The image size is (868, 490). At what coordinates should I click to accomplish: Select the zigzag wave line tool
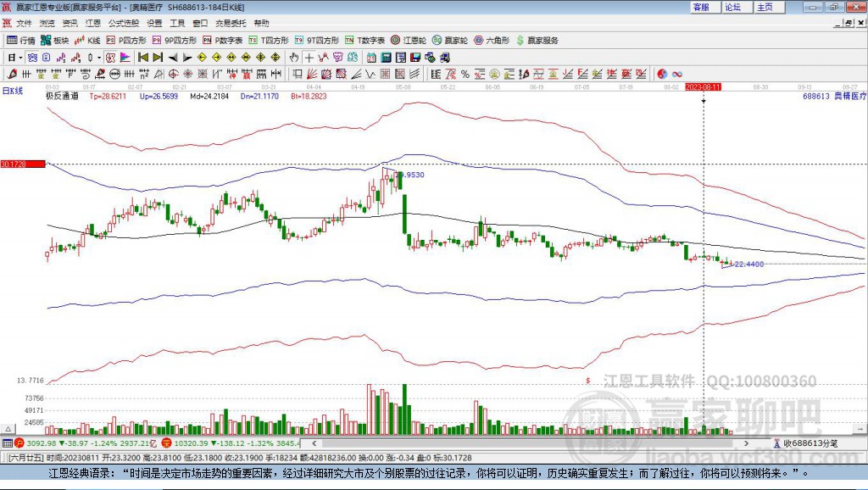pos(370,74)
